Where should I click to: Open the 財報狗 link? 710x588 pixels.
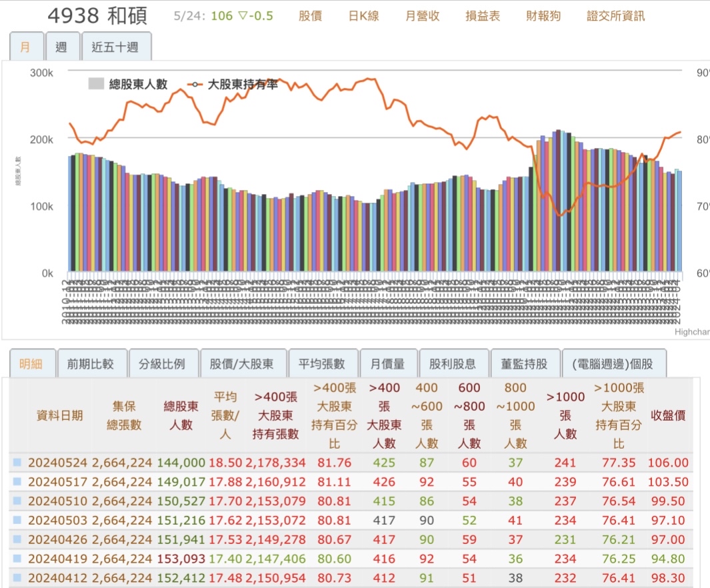coord(543,16)
